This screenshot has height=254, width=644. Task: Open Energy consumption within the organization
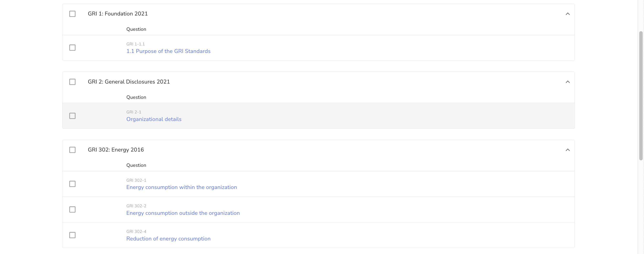[x=182, y=187]
